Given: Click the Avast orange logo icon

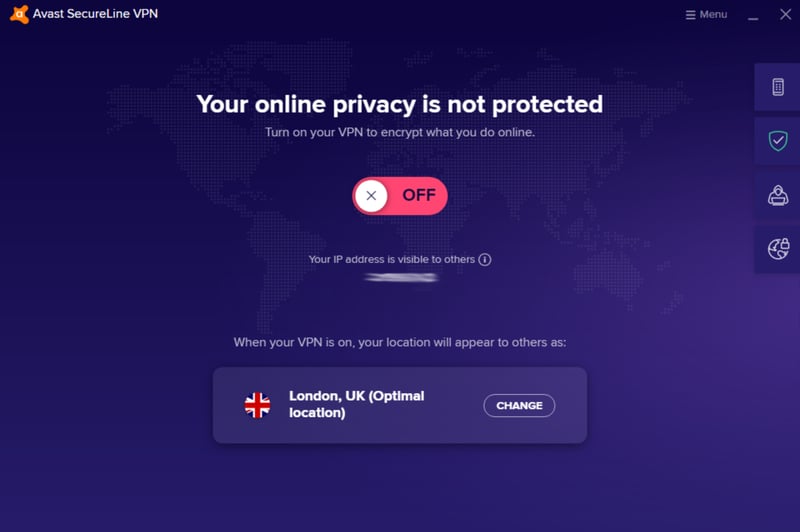Looking at the screenshot, I should (19, 14).
